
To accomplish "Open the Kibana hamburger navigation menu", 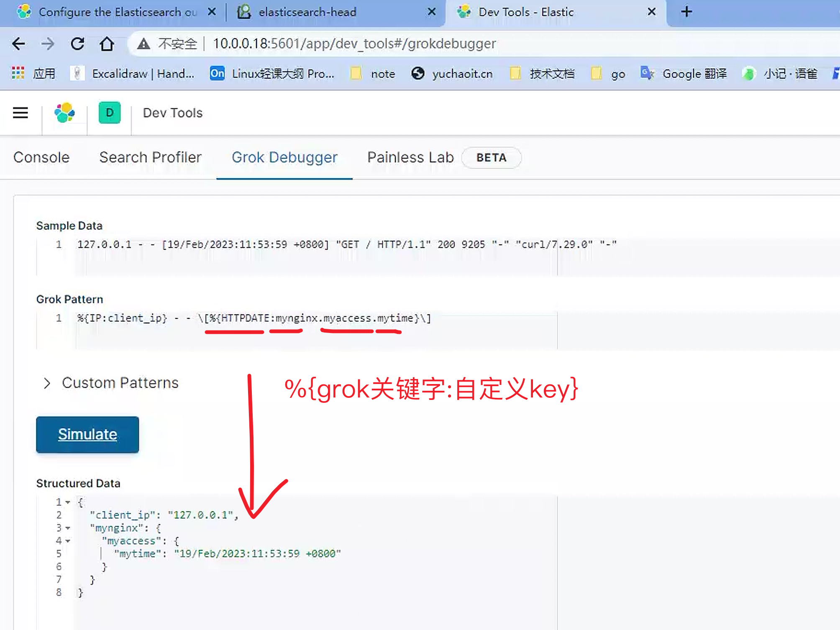I will tap(20, 113).
